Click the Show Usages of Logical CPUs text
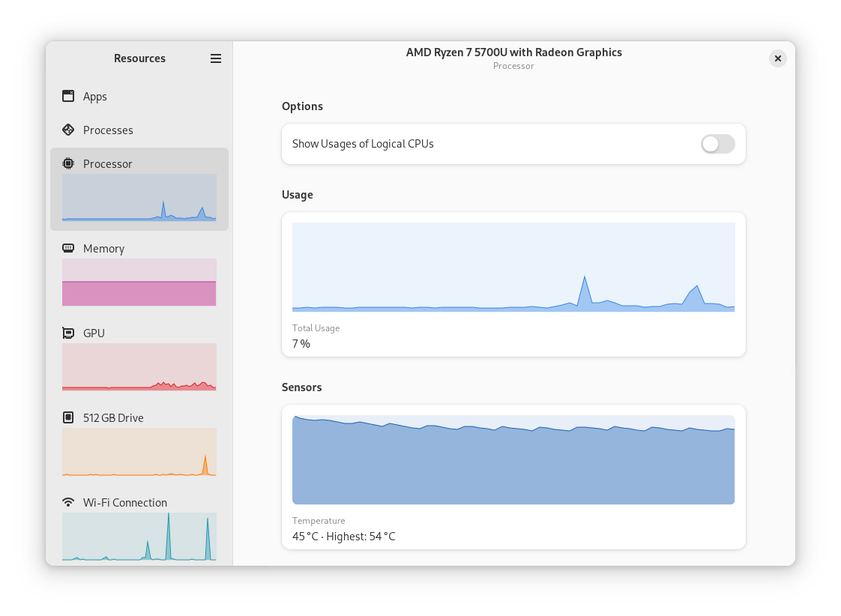This screenshot has width=841, height=616. point(363,144)
